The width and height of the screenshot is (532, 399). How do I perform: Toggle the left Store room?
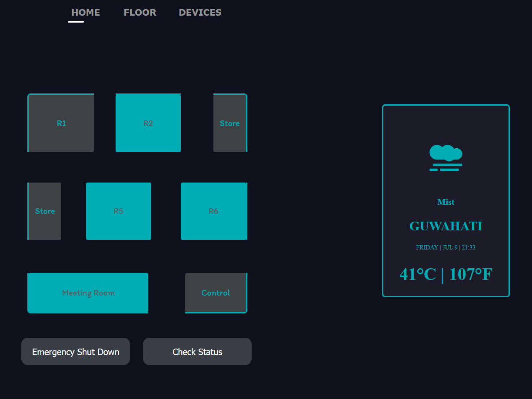coord(45,211)
